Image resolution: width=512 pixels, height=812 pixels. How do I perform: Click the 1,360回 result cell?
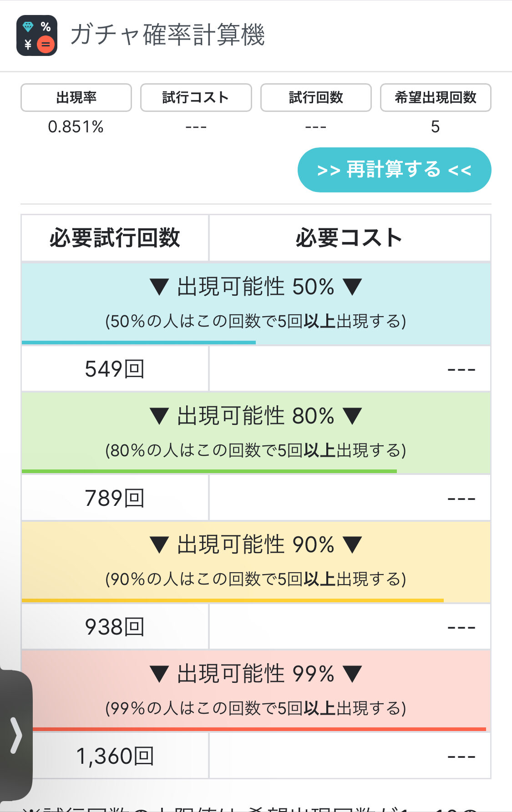coord(115,756)
